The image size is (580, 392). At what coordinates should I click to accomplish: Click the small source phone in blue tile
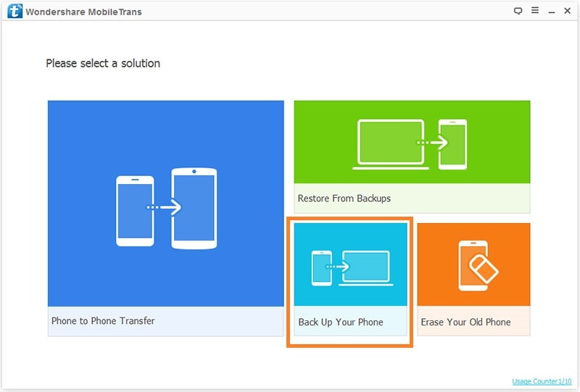point(135,211)
